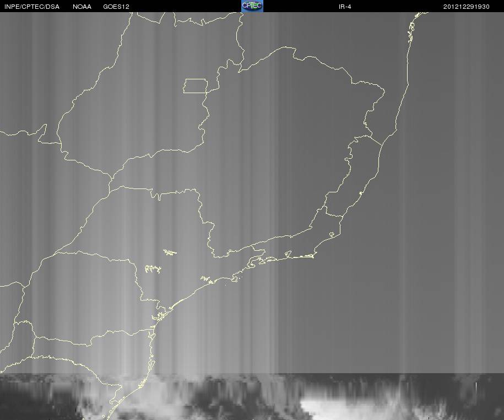Click the small reservoir outline nearest the São Paulo coast
This screenshot has height=420, width=504.
(x=205, y=278)
